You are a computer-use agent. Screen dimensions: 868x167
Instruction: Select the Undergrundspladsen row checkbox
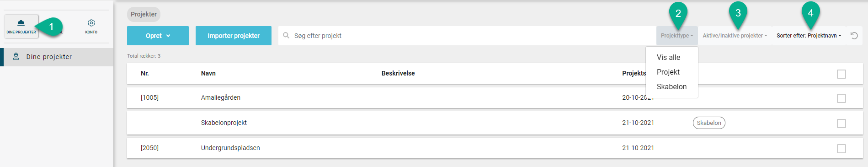pyautogui.click(x=841, y=149)
